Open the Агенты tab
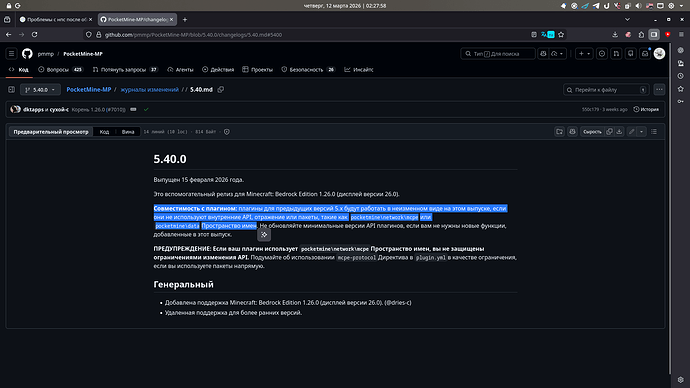This screenshot has width=690, height=388. (x=180, y=70)
